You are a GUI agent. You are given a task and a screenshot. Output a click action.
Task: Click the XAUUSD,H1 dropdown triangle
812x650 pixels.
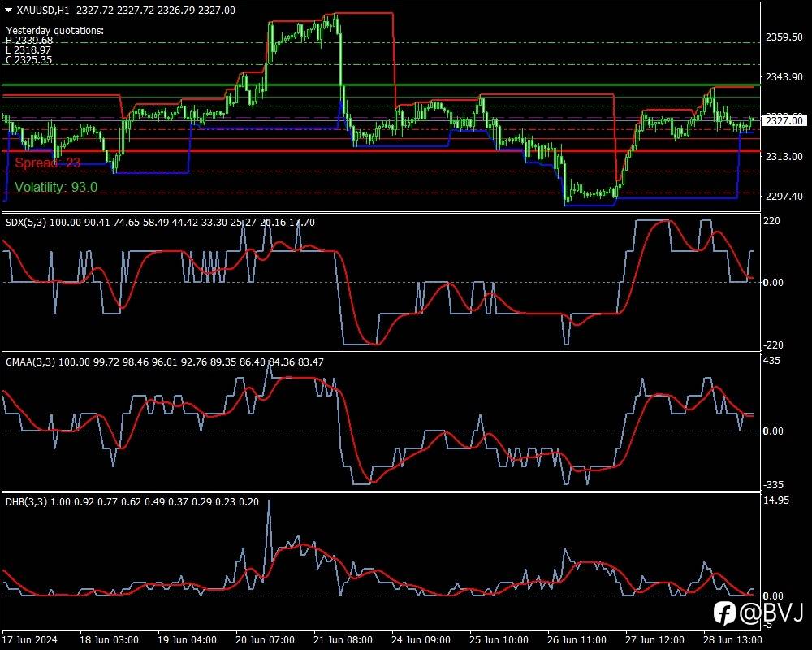pos(8,10)
